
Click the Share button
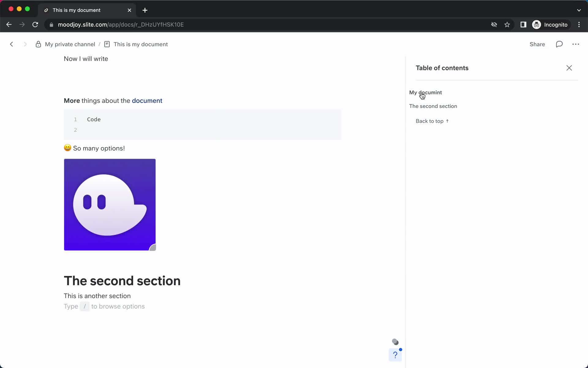coord(537,44)
